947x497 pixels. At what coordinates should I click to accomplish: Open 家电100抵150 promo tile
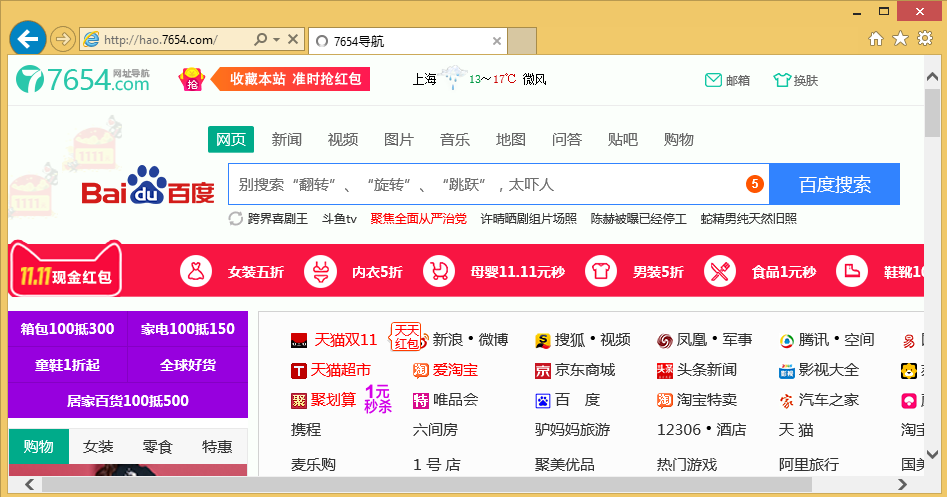pyautogui.click(x=188, y=329)
